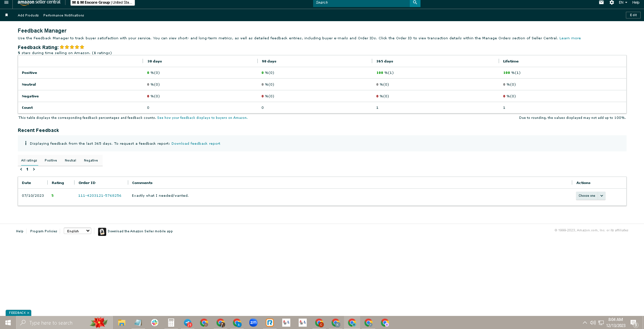
Task: Select the Negative feedback tab
Action: point(91,160)
